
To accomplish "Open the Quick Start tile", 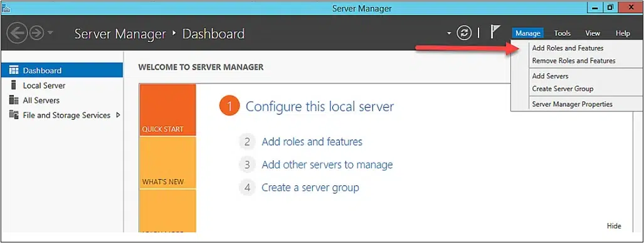I will 167,110.
